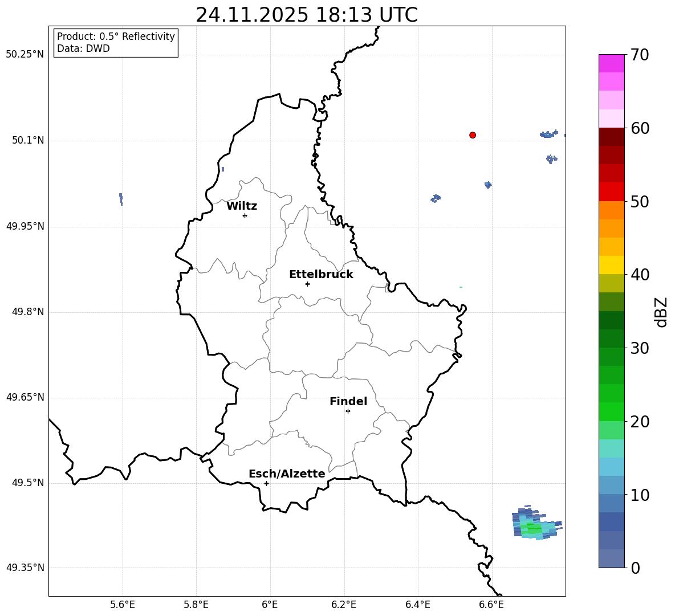
Task: Click the Esch/Alzette location cross marker
Action: pos(266,483)
